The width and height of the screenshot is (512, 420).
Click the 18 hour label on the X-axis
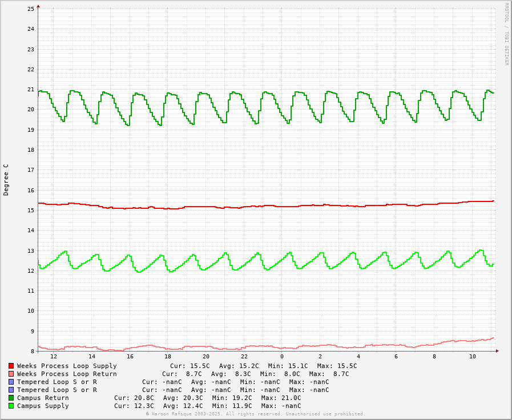point(168,357)
